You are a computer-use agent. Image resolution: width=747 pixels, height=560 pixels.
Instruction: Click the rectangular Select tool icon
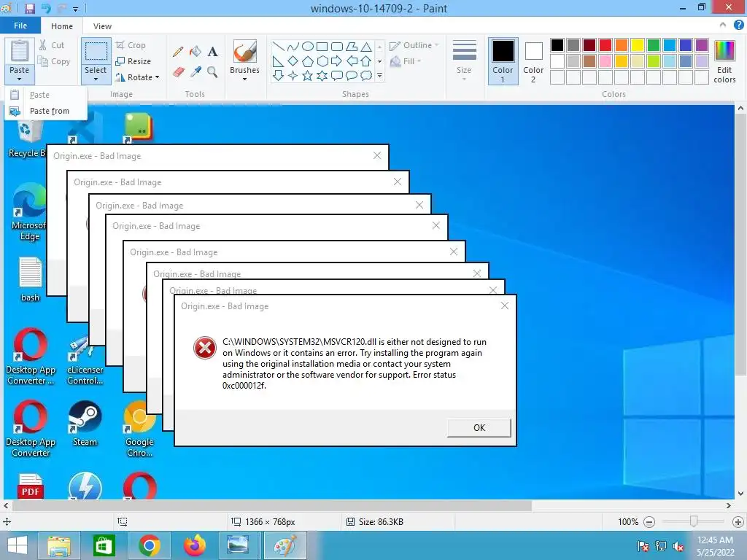point(96,51)
